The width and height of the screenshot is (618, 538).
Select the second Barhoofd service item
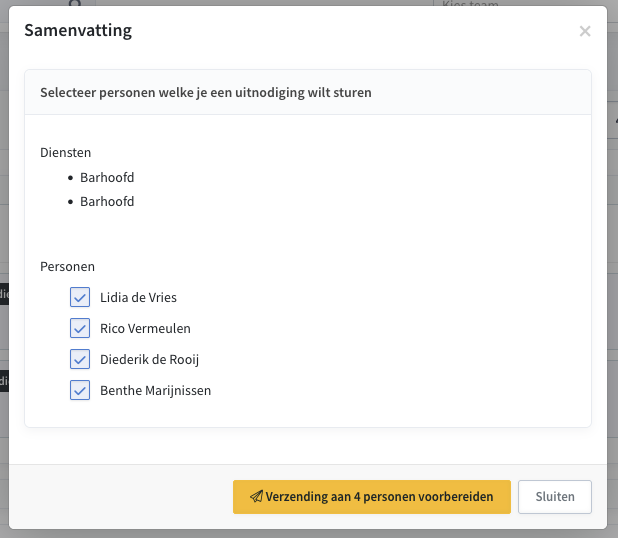pyautogui.click(x=107, y=202)
